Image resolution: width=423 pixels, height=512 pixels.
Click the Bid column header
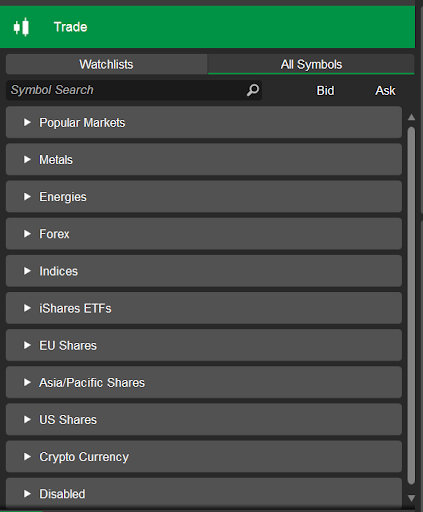pyautogui.click(x=325, y=91)
